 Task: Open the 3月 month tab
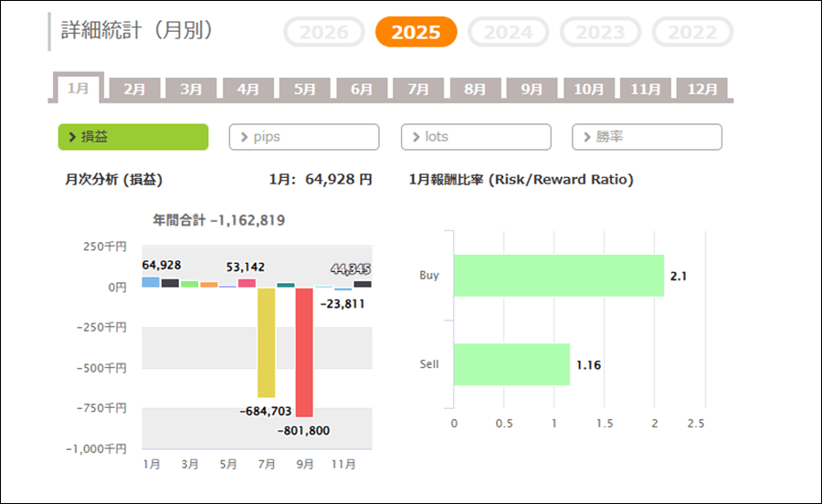(x=191, y=89)
